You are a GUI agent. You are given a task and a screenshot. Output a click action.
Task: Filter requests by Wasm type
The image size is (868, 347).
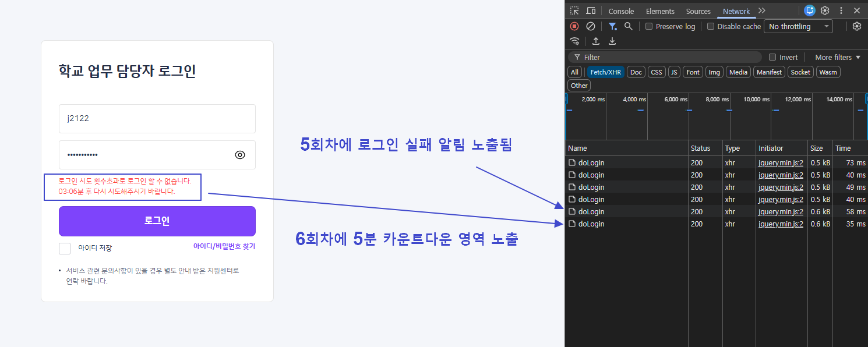[828, 72]
